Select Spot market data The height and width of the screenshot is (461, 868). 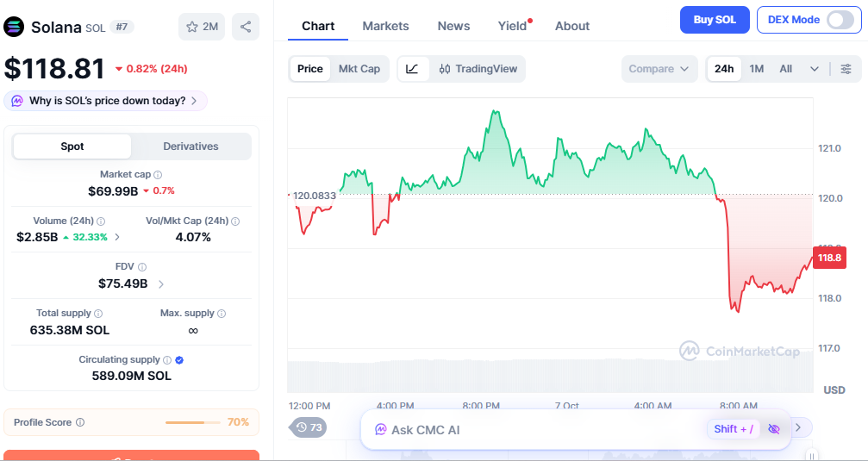tap(72, 146)
